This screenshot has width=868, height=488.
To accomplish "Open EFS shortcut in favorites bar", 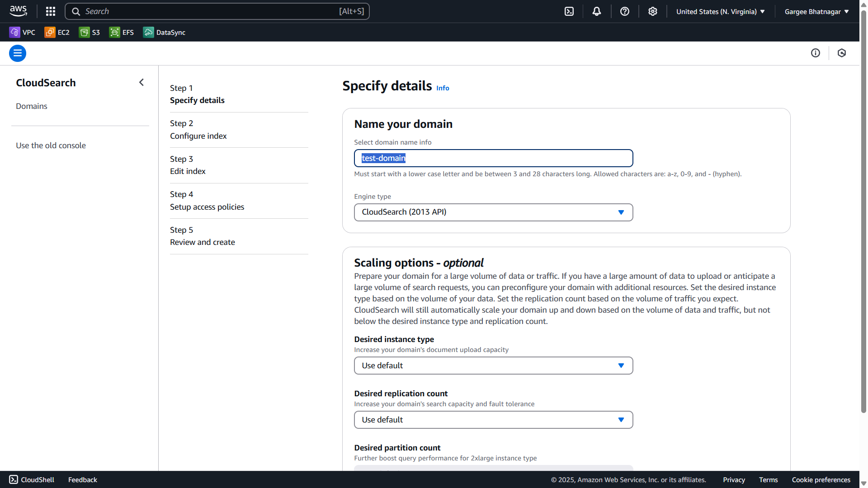I will click(122, 32).
